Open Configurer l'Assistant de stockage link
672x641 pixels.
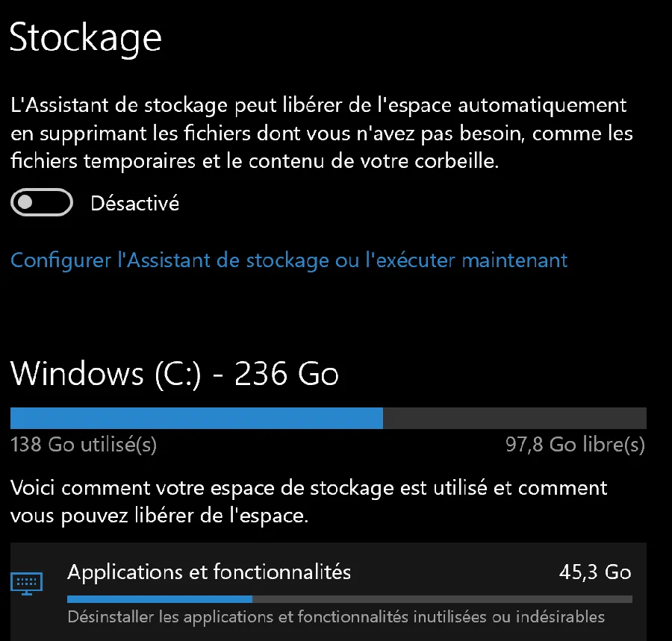(289, 260)
